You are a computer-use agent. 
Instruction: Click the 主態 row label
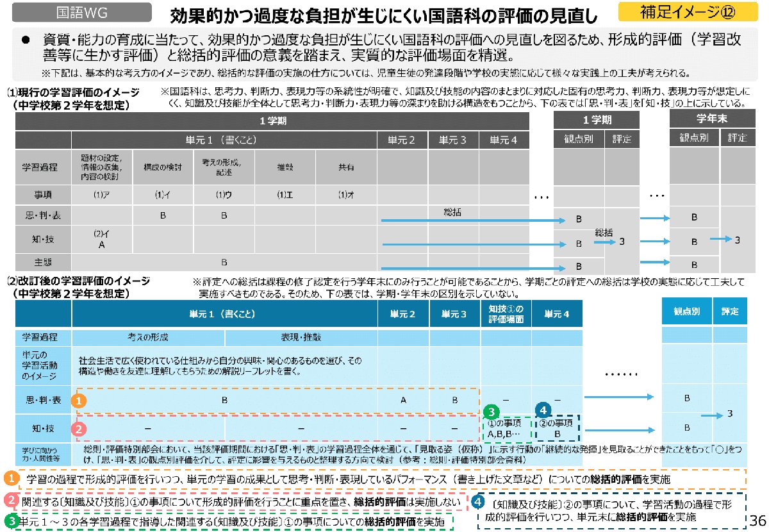43,262
